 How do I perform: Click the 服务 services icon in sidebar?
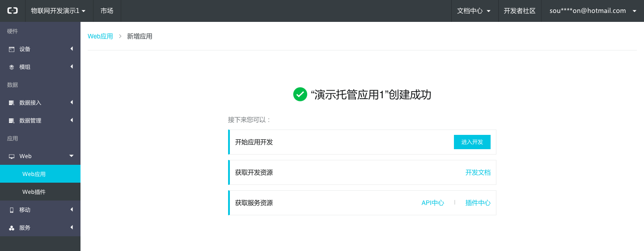[12, 228]
